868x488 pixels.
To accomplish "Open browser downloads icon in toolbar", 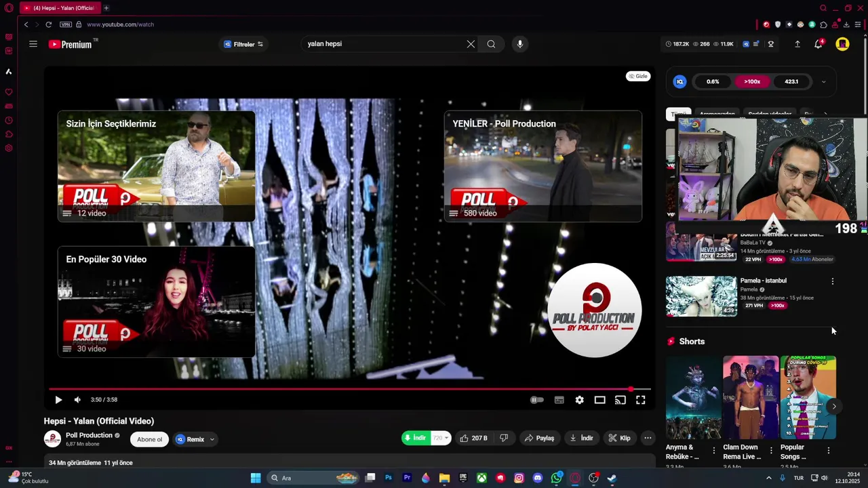I will click(846, 24).
